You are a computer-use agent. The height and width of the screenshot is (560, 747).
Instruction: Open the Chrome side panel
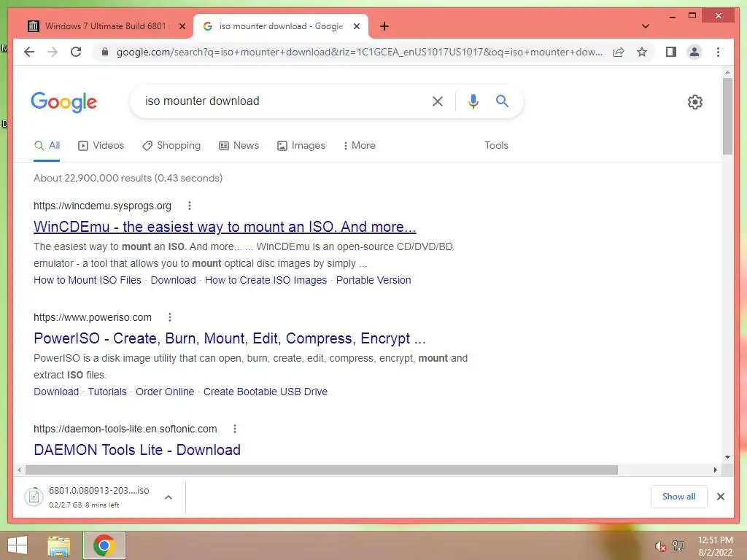671,52
